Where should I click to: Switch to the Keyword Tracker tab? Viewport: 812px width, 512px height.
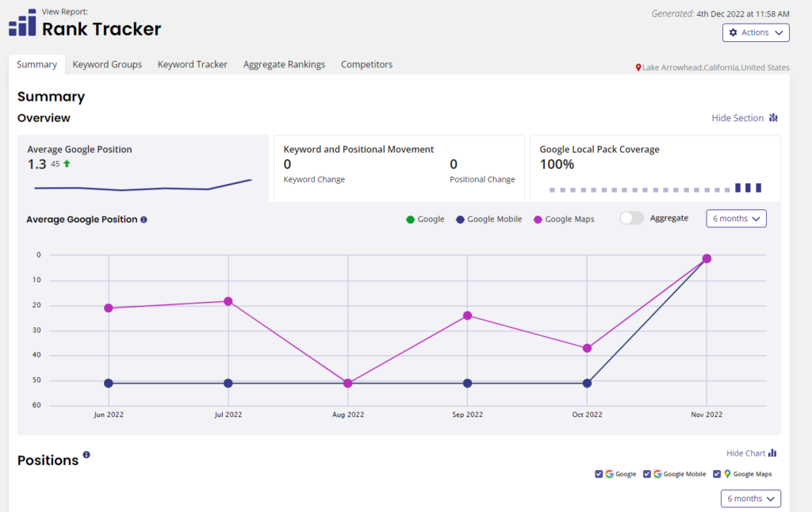pyautogui.click(x=192, y=64)
